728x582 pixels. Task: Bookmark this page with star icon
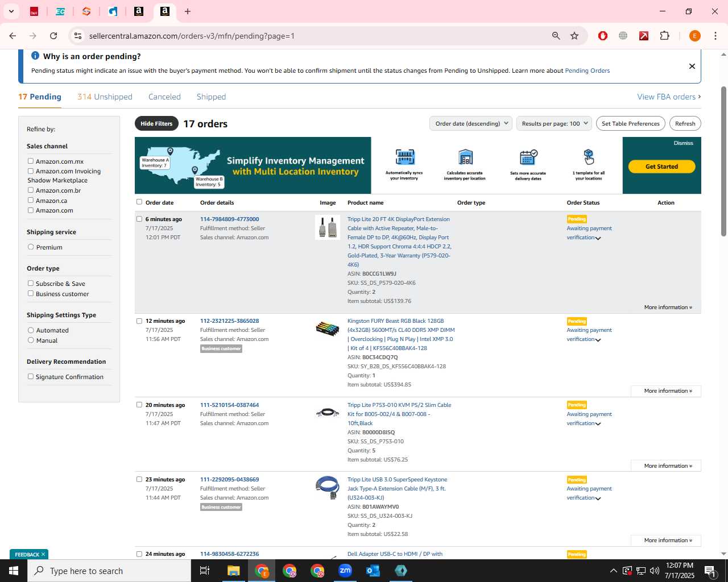click(574, 36)
